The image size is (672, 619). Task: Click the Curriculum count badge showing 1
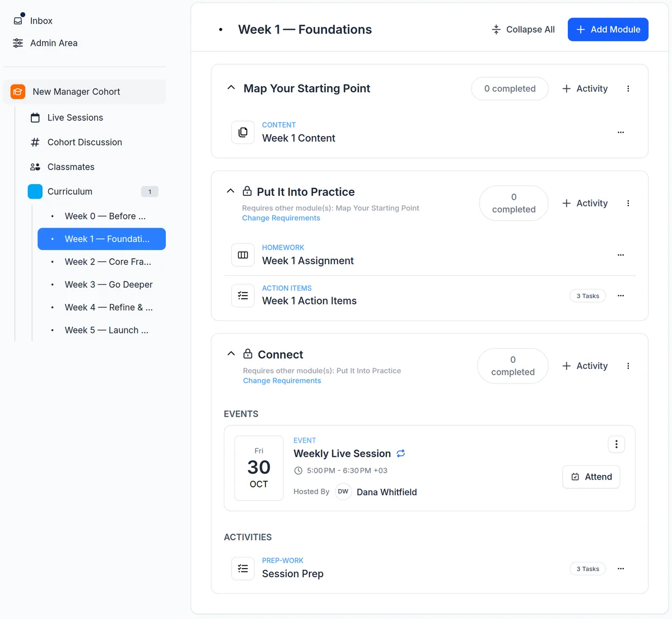pos(150,192)
